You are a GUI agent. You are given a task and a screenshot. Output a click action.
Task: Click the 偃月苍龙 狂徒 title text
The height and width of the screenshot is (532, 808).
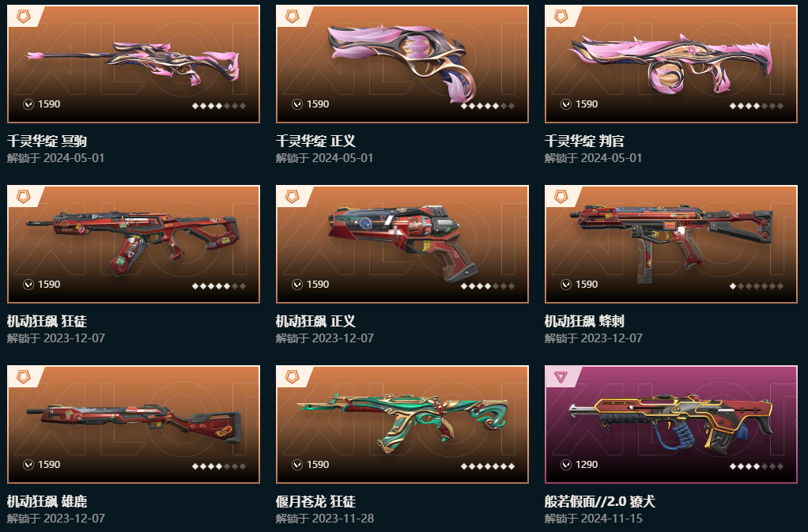click(x=316, y=502)
